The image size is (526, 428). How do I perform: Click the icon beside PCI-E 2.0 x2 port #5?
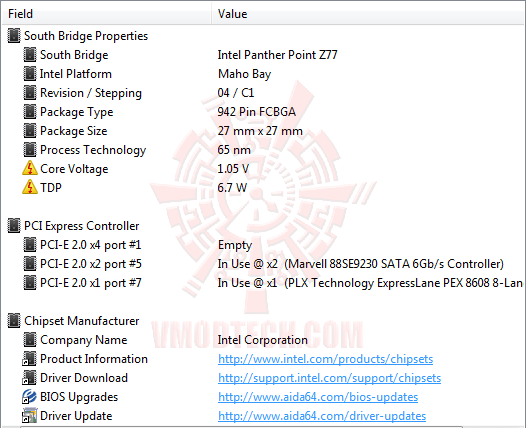(x=30, y=264)
